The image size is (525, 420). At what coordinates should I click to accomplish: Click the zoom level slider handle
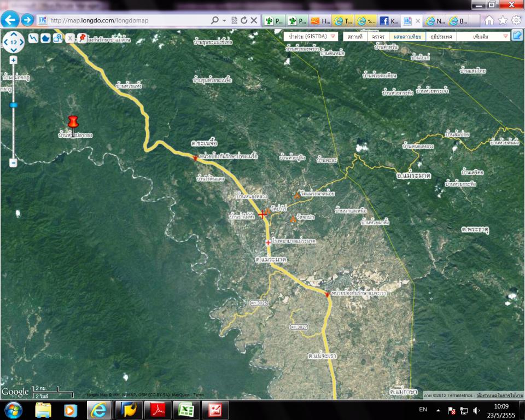click(13, 104)
